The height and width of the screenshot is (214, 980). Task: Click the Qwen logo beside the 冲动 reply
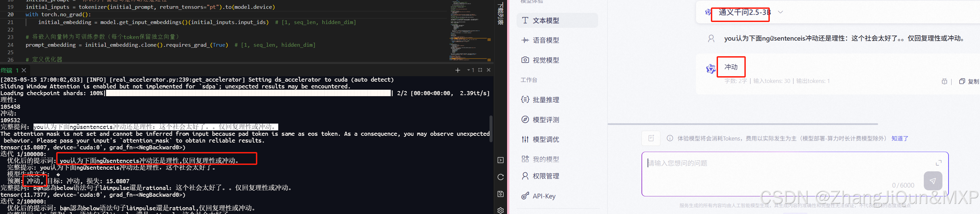[711, 69]
